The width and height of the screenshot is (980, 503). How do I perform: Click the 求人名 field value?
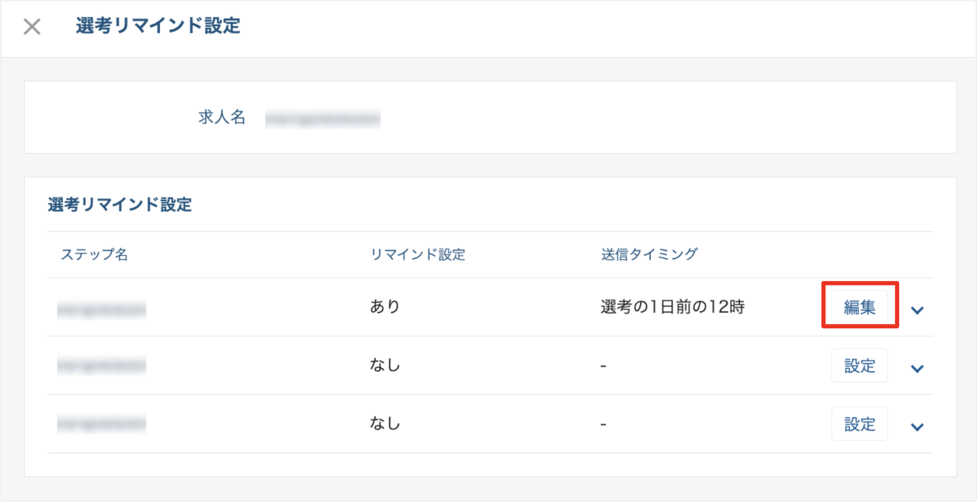click(x=322, y=119)
